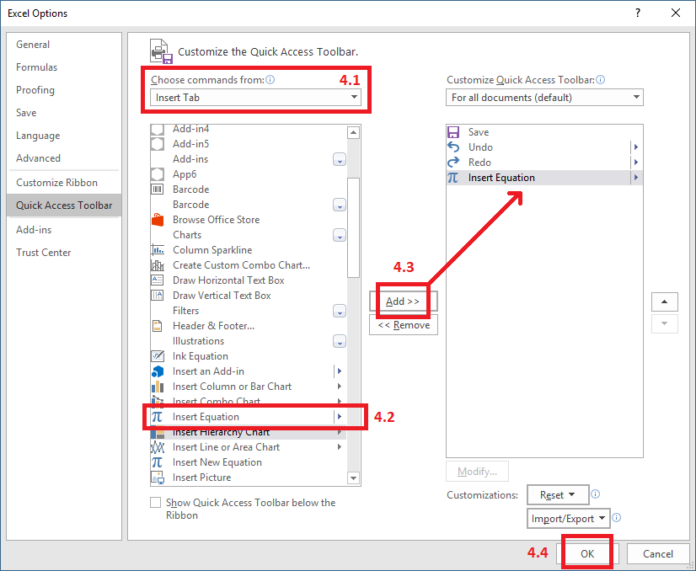
Task: Click the Insert Line or Area Chart icon
Action: 158,447
